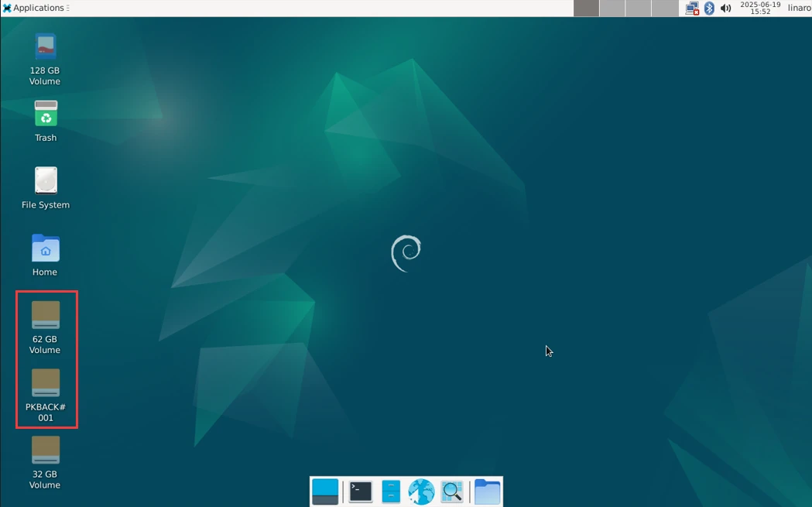
Task: Switch to the second workspace
Action: coord(612,9)
